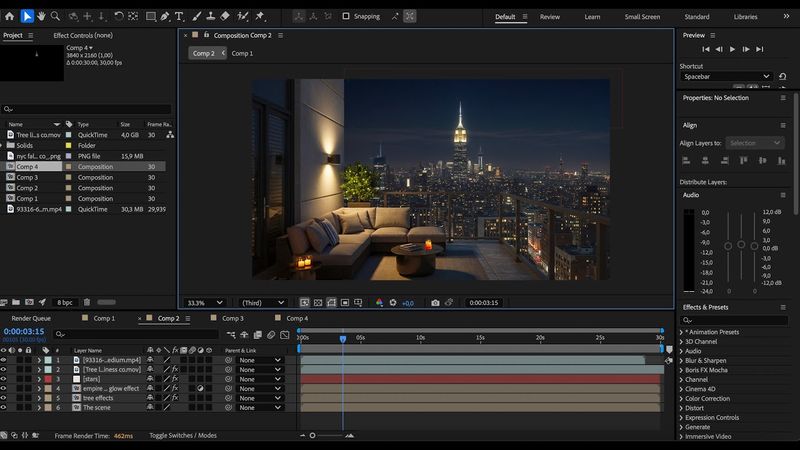The width and height of the screenshot is (800, 450).
Task: Click the new composition icon in the Project panel
Action: 29,302
